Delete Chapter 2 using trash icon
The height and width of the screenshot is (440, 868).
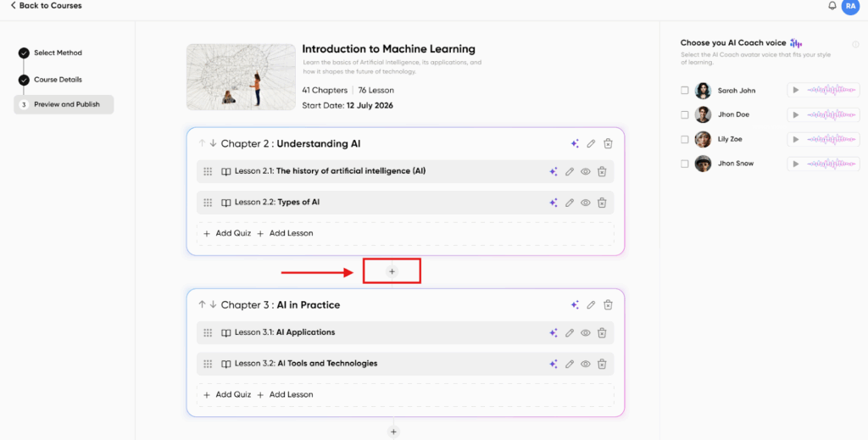pyautogui.click(x=608, y=144)
